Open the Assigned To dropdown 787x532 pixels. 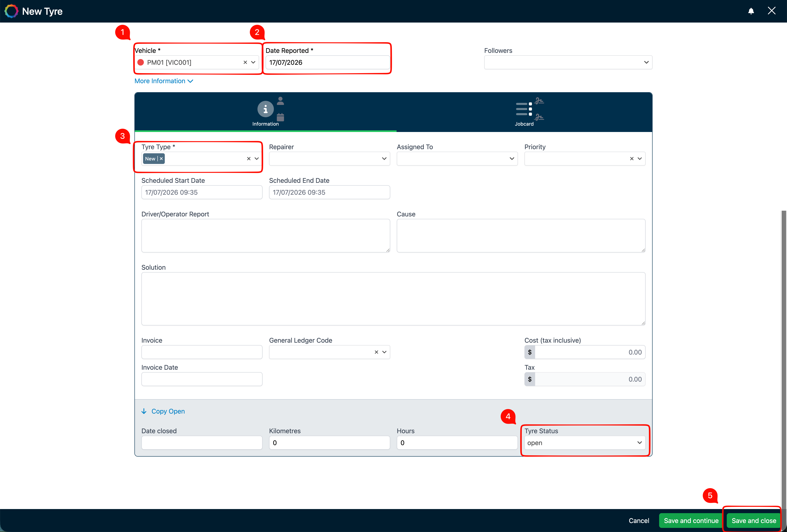[457, 158]
